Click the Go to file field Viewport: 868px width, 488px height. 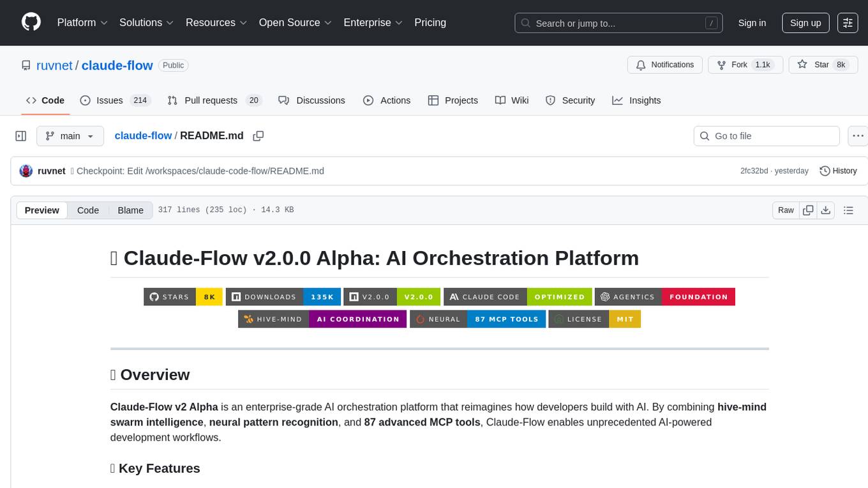coord(767,136)
